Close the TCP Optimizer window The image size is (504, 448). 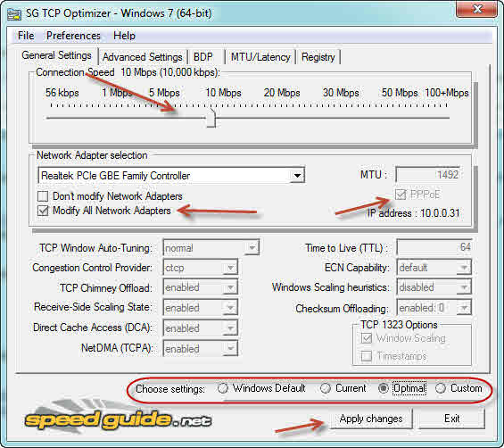pyautogui.click(x=476, y=9)
